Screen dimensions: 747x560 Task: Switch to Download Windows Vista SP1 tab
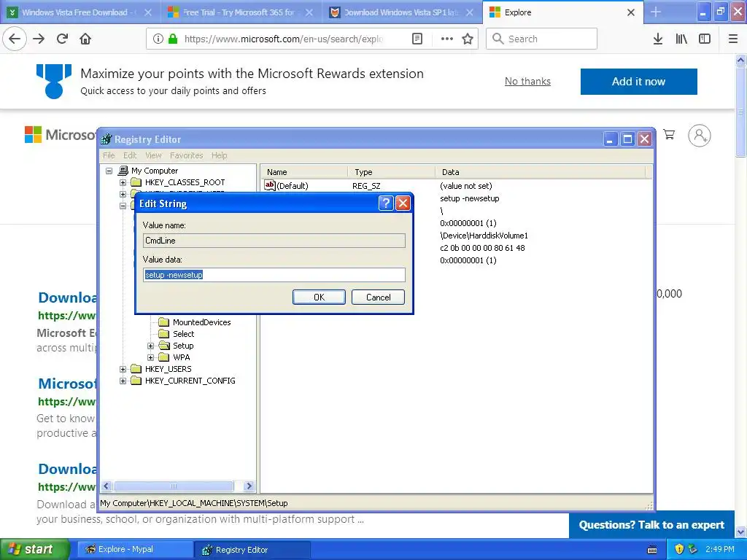pyautogui.click(x=401, y=12)
